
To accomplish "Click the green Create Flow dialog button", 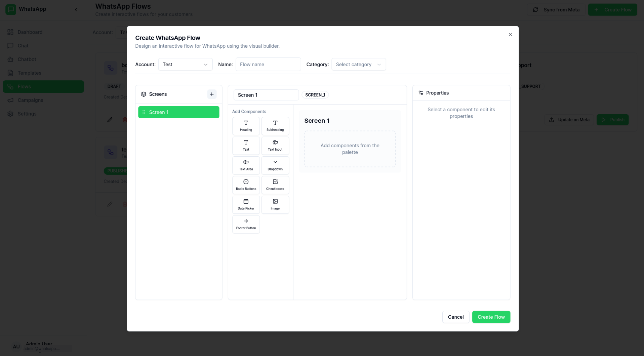I will click(x=491, y=317).
